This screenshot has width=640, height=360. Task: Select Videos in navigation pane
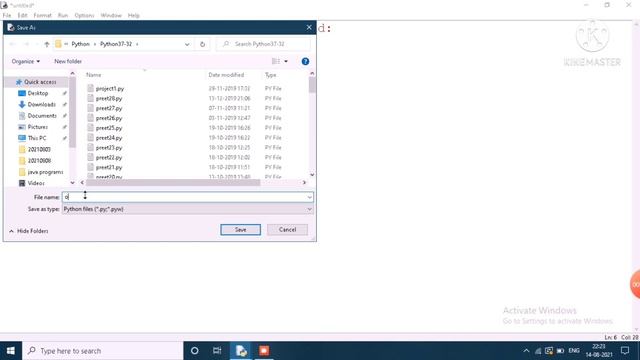(36, 183)
